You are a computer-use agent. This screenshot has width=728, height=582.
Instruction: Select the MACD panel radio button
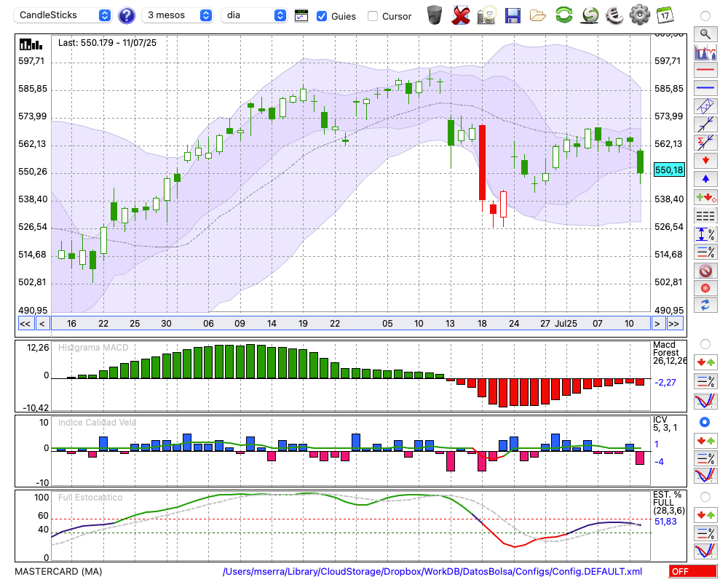705,344
